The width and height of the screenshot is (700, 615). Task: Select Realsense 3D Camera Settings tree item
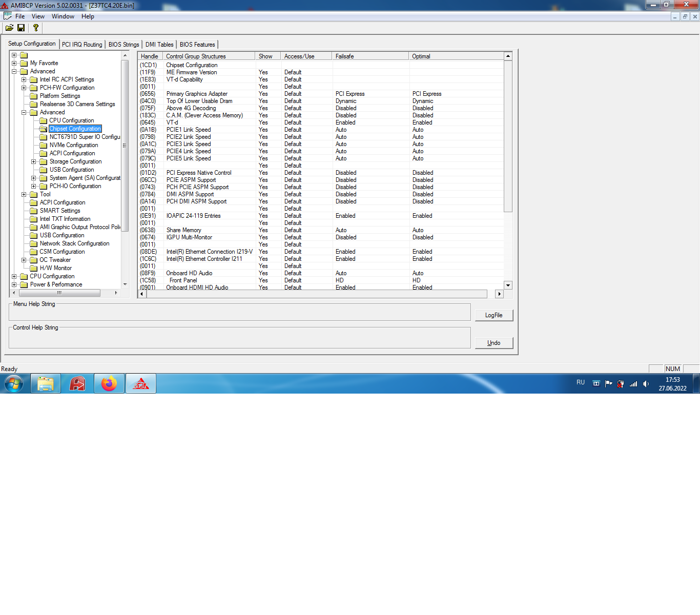tap(77, 104)
